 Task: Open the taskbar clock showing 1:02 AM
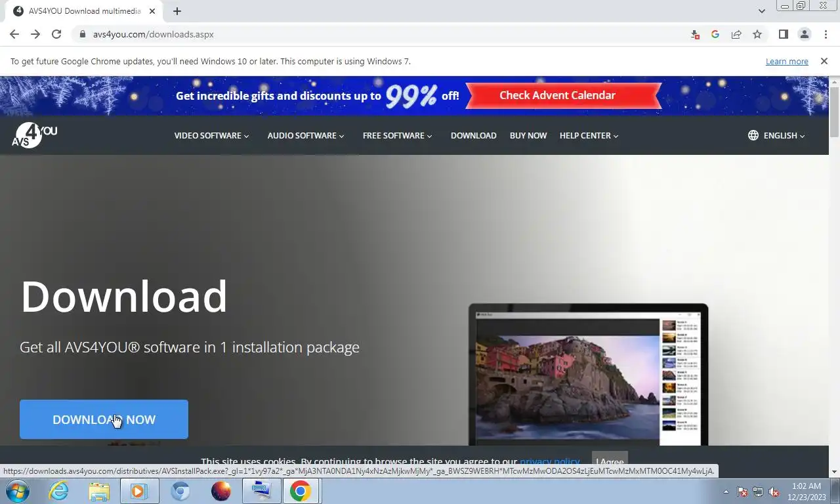pos(806,492)
